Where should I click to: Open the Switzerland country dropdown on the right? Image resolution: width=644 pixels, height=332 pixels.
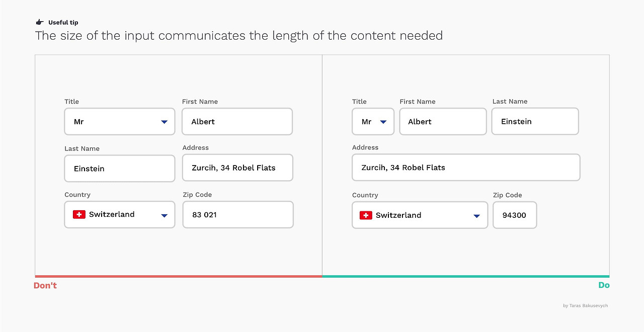(x=420, y=215)
